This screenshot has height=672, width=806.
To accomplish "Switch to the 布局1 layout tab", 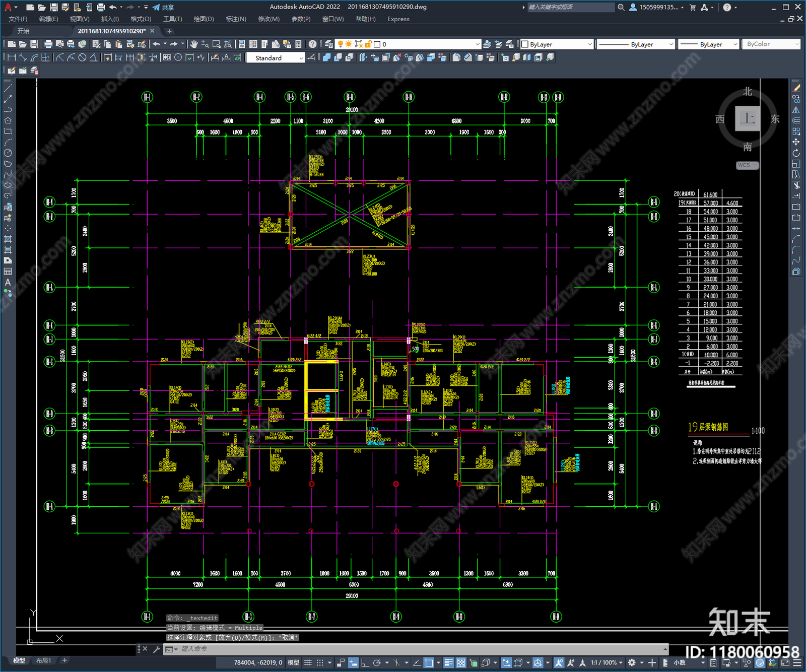I will point(44,660).
